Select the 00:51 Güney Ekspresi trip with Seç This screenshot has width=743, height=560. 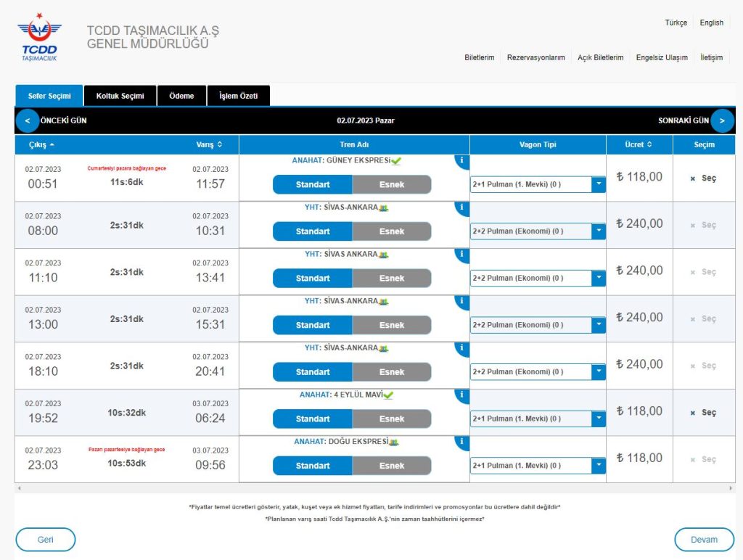[x=704, y=178]
